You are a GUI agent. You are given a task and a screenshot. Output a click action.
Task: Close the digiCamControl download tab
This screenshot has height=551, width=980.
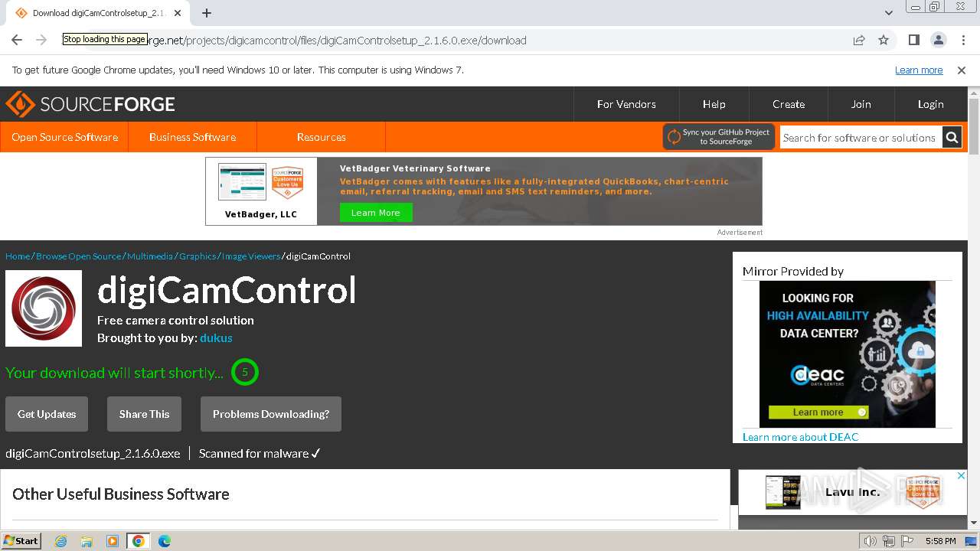point(178,13)
